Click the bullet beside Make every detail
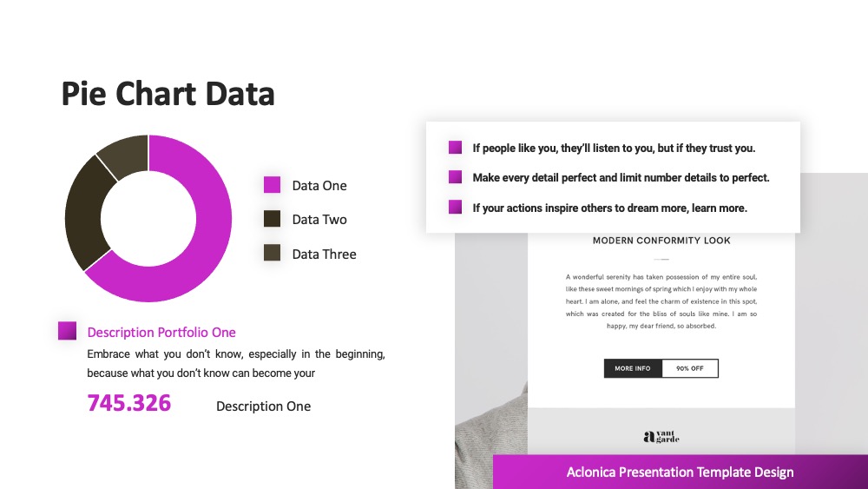 point(455,177)
